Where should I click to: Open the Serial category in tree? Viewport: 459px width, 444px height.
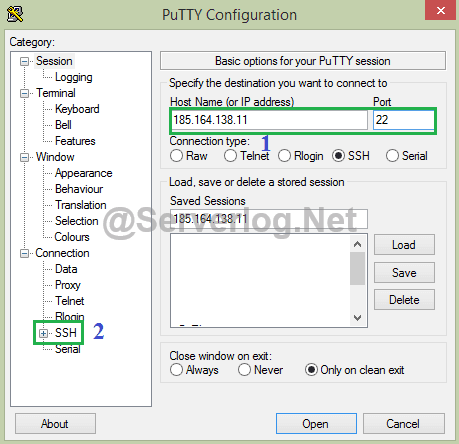67,349
